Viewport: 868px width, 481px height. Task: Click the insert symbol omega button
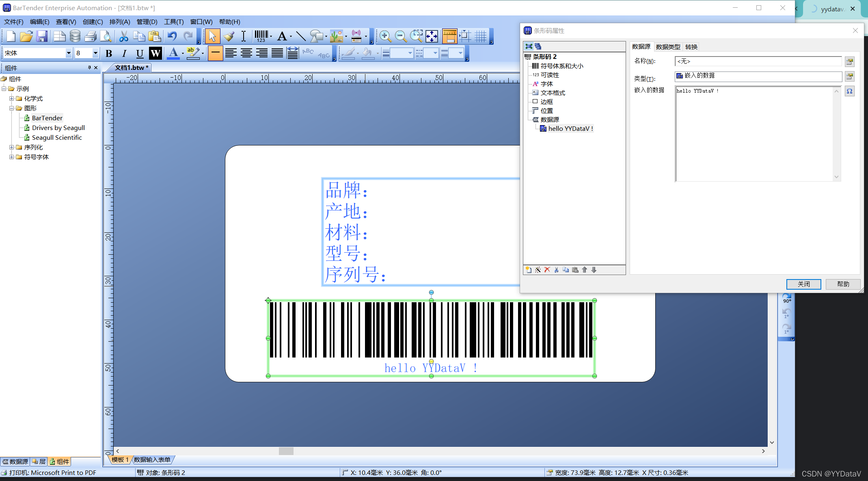[x=849, y=91]
